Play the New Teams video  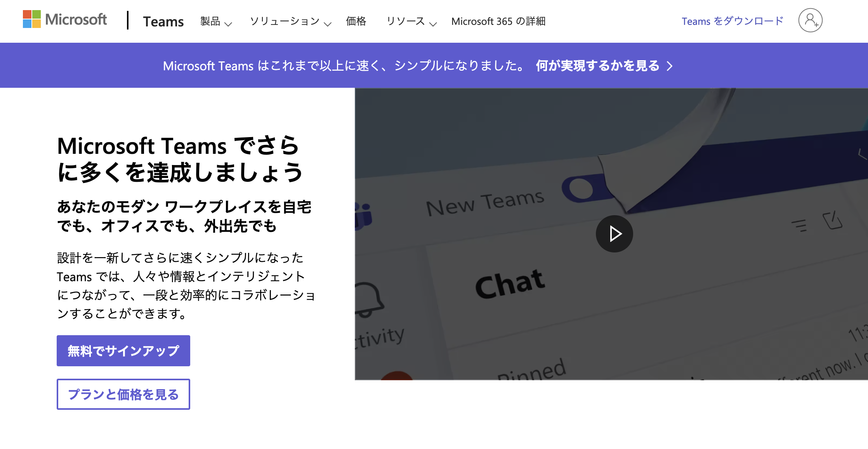pyautogui.click(x=615, y=234)
